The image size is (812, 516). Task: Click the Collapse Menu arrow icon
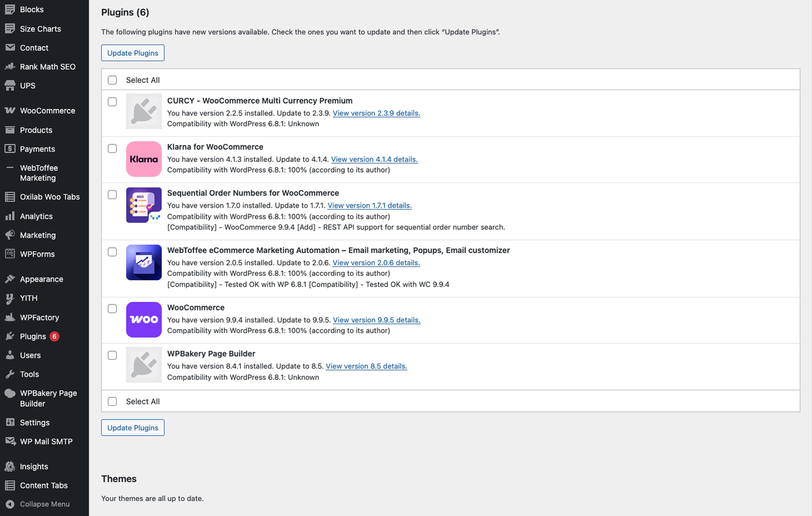coord(10,504)
